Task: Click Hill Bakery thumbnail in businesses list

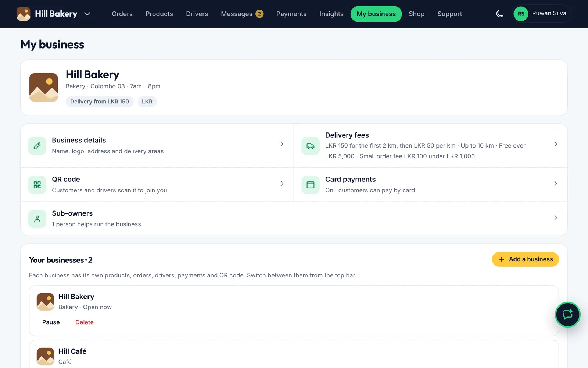Action: [46, 302]
